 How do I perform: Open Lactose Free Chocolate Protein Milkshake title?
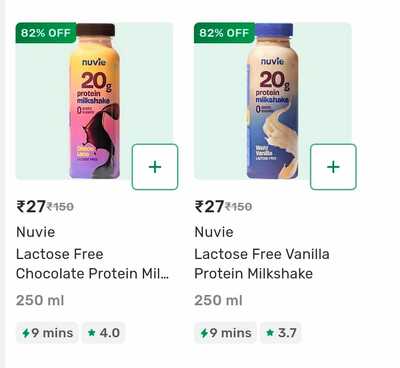92,264
